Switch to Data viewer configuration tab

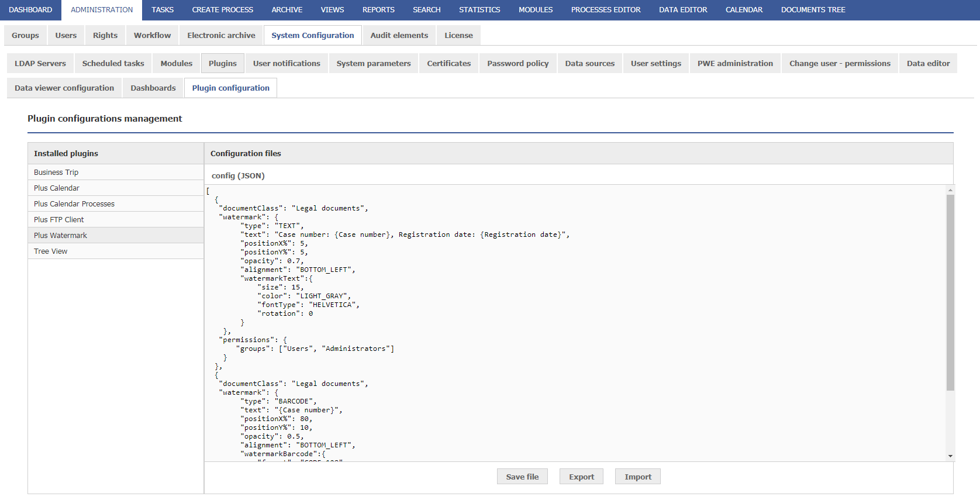point(64,88)
